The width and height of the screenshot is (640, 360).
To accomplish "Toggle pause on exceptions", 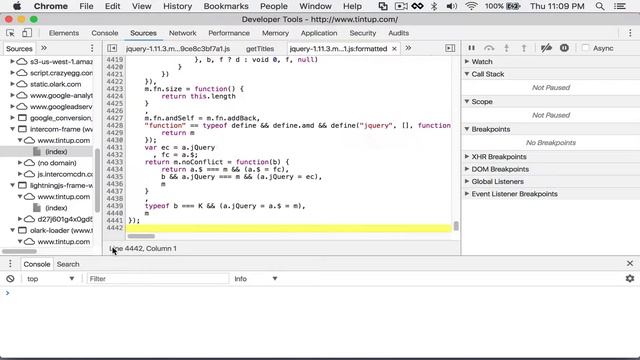I will pyautogui.click(x=564, y=48).
